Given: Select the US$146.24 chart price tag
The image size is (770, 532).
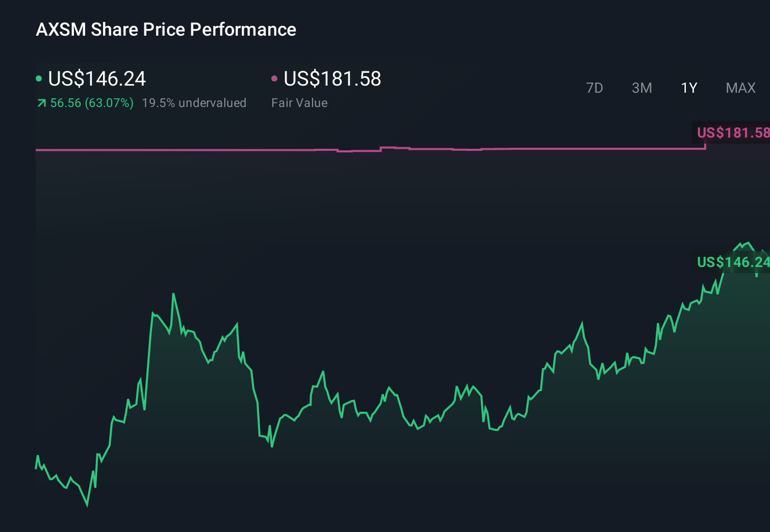Looking at the screenshot, I should coord(733,263).
